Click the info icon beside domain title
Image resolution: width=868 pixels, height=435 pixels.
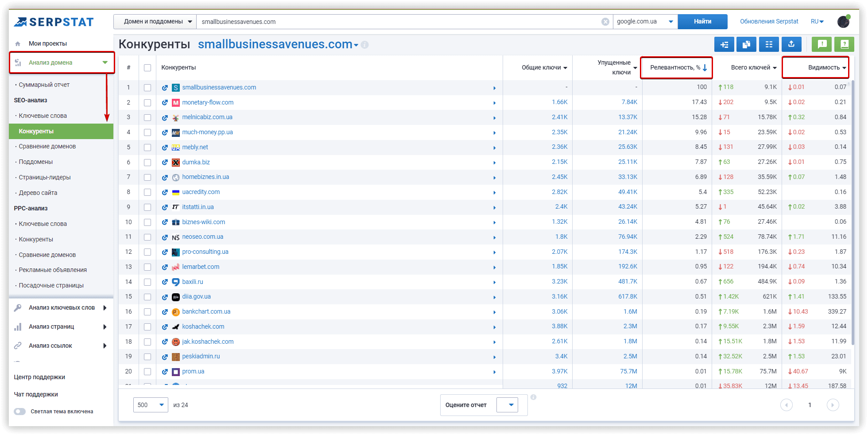[365, 45]
